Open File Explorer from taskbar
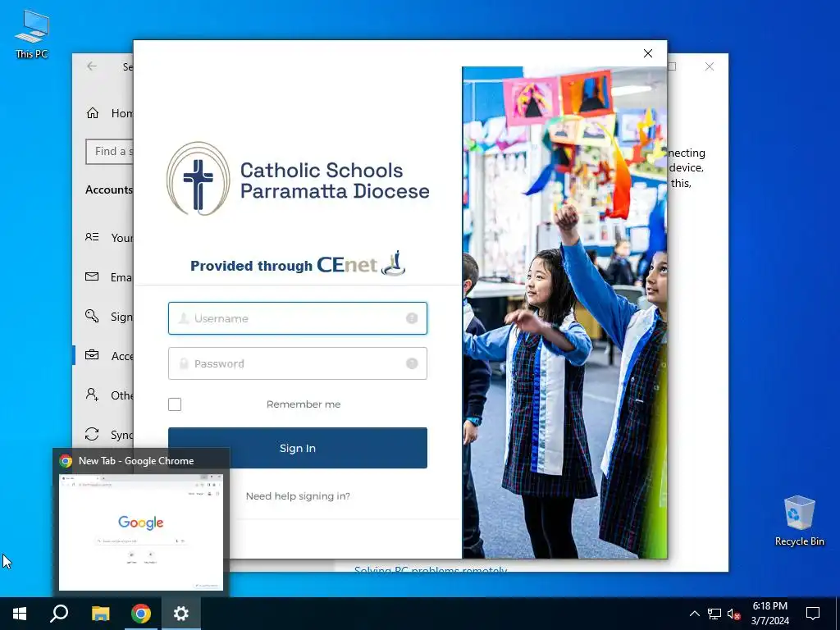This screenshot has height=630, width=840. point(100,614)
